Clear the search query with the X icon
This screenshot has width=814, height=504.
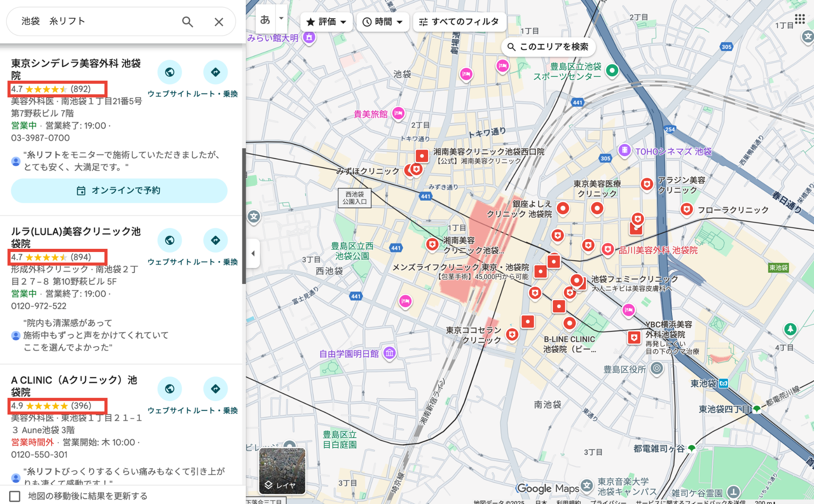coord(219,22)
